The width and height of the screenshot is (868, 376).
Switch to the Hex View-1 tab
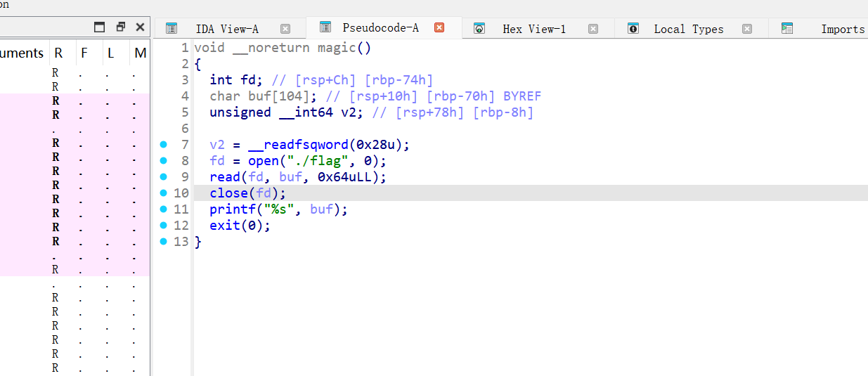click(x=533, y=29)
